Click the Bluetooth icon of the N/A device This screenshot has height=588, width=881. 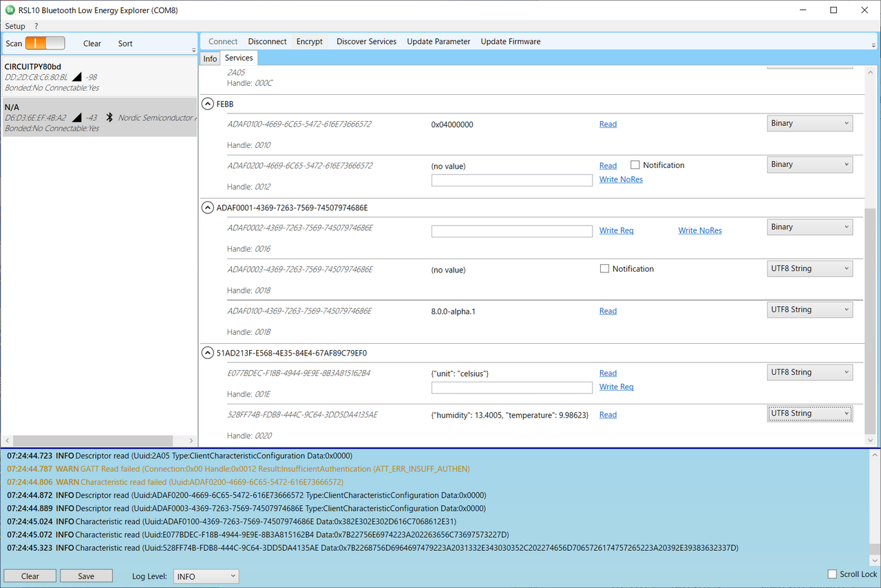coord(109,118)
